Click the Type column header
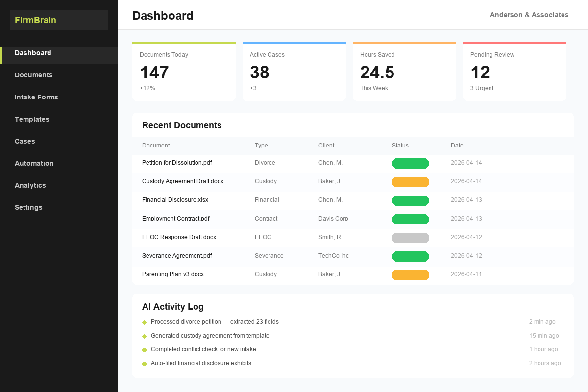Image resolution: width=588 pixels, height=392 pixels. click(x=261, y=146)
